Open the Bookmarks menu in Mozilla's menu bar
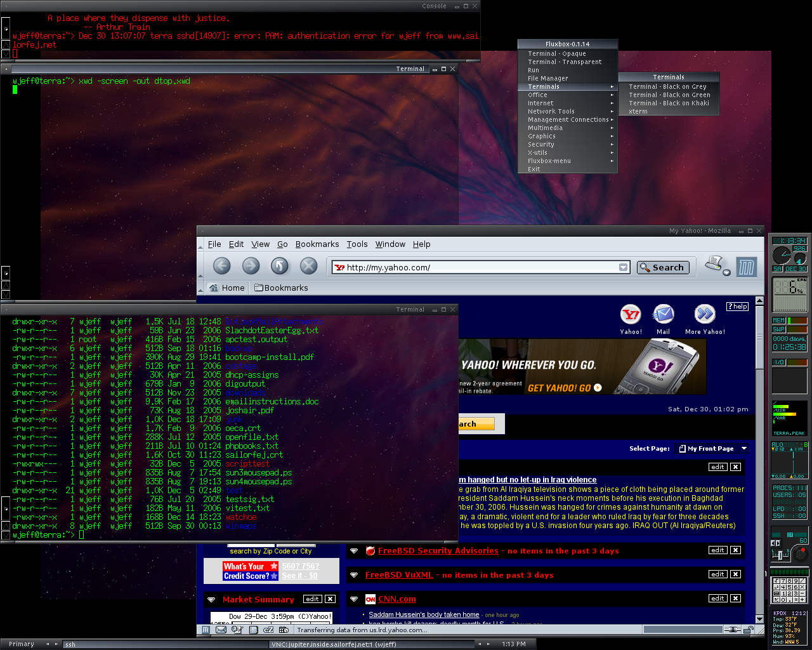Image resolution: width=812 pixels, height=650 pixels. [317, 244]
